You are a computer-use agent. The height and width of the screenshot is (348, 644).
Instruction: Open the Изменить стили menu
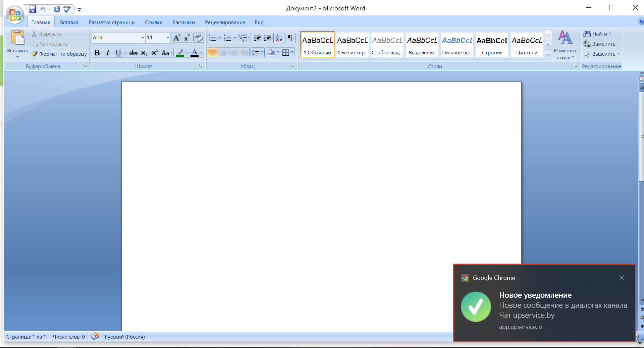pyautogui.click(x=566, y=45)
